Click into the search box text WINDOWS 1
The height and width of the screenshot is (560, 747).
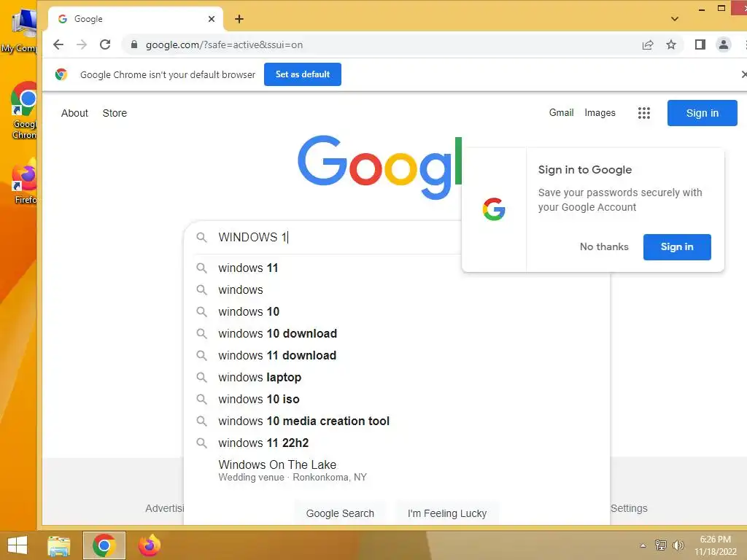pyautogui.click(x=252, y=237)
